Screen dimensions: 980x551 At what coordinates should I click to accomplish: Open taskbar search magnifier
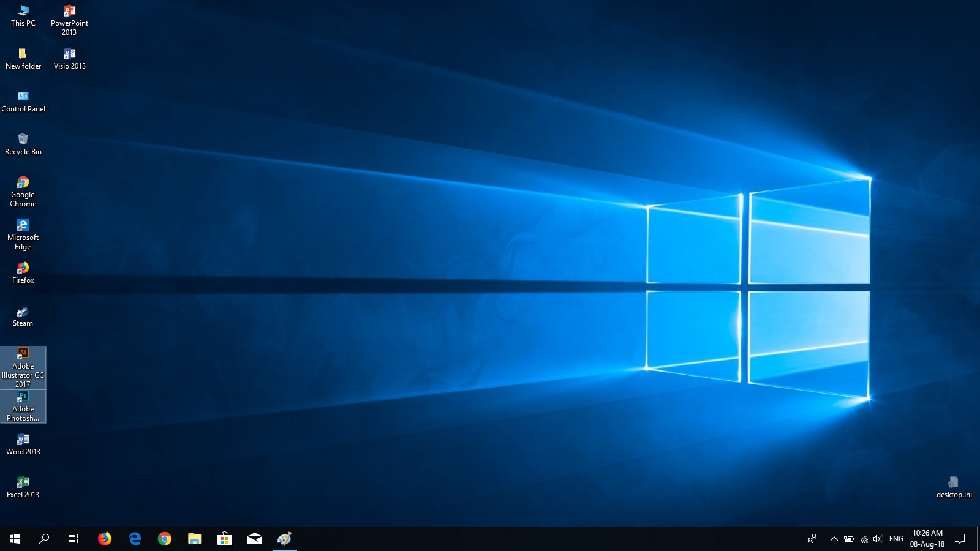[44, 539]
